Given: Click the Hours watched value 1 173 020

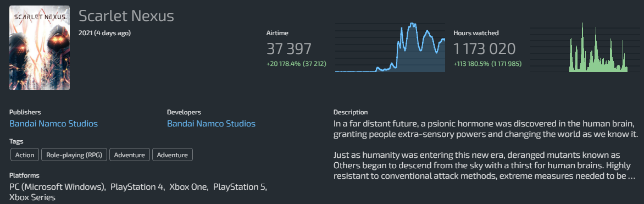Looking at the screenshot, I should point(484,49).
